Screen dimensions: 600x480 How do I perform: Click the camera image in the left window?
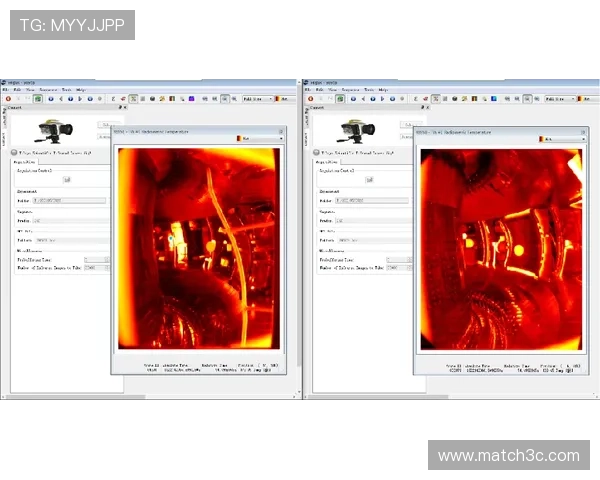59,131
